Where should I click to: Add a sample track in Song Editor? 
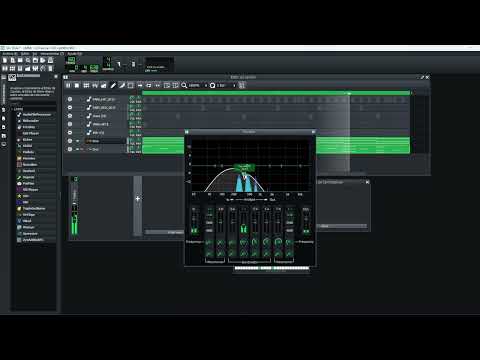(x=95, y=86)
